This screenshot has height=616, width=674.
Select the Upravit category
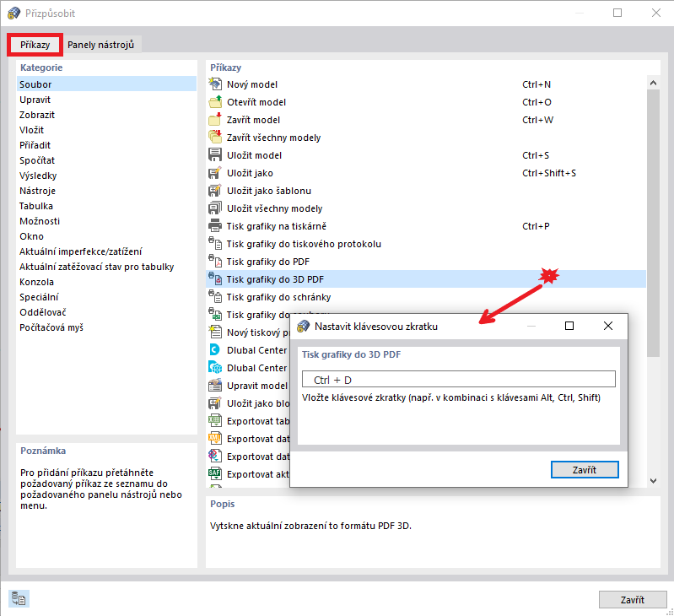pos(106,100)
